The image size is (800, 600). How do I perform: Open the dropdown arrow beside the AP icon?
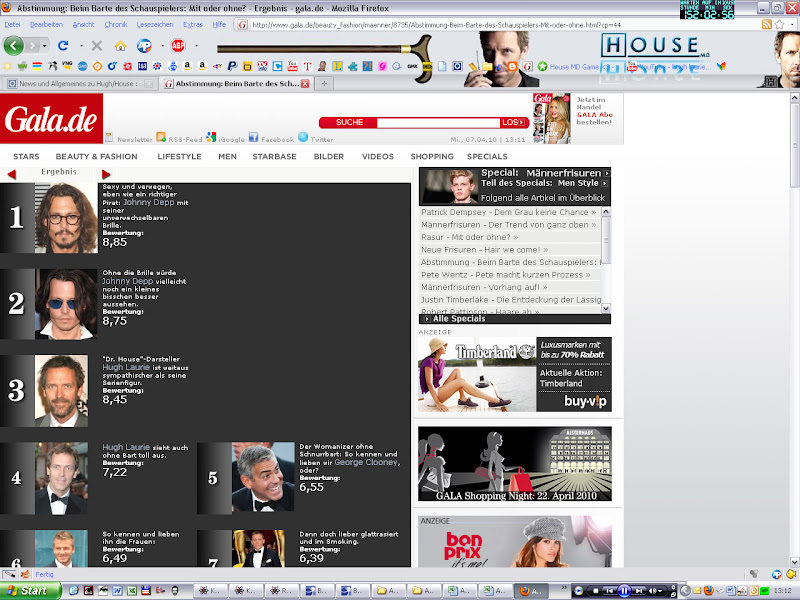(162, 46)
